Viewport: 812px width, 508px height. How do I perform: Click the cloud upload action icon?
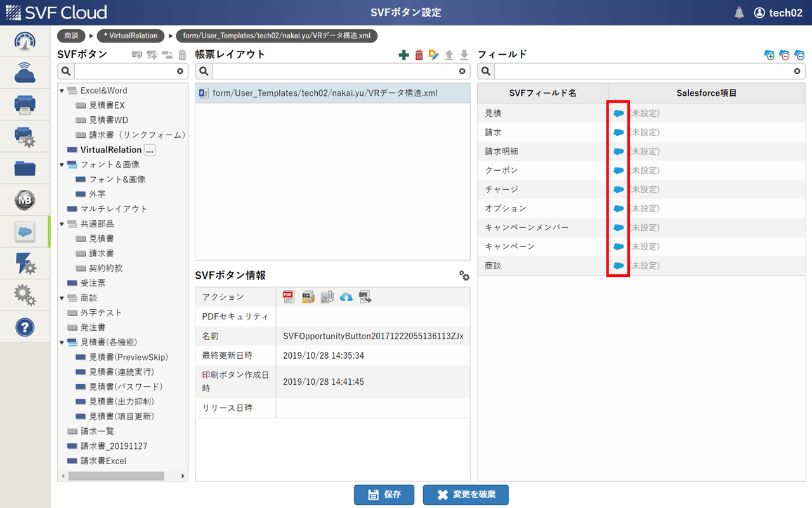(x=346, y=297)
